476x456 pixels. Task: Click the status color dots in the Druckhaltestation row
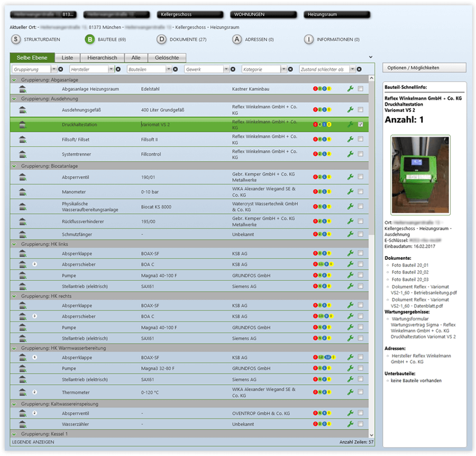321,125
